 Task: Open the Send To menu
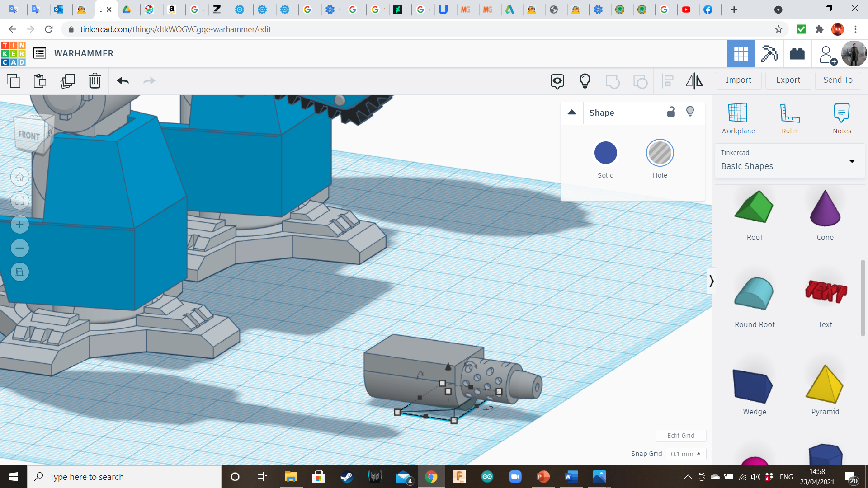coord(838,80)
